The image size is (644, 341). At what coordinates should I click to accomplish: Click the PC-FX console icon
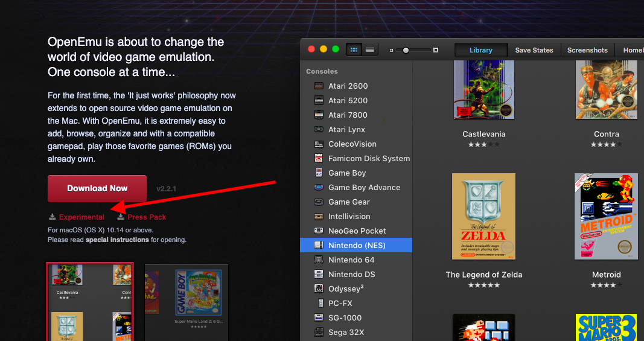point(320,303)
